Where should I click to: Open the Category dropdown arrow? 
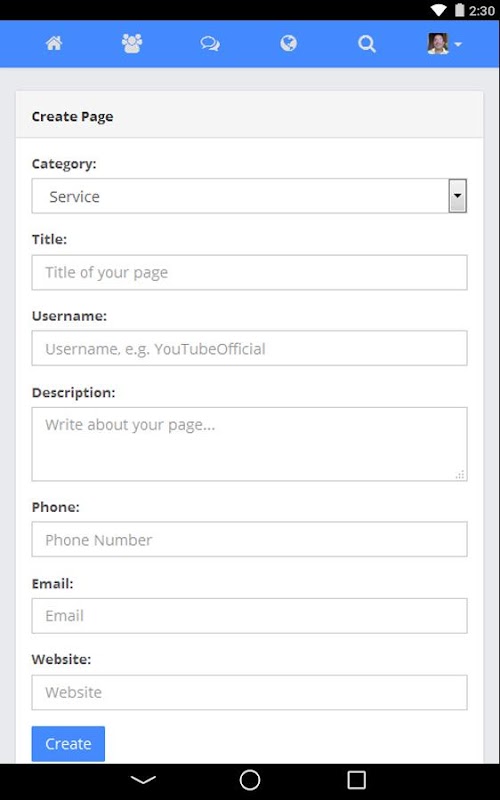click(458, 196)
